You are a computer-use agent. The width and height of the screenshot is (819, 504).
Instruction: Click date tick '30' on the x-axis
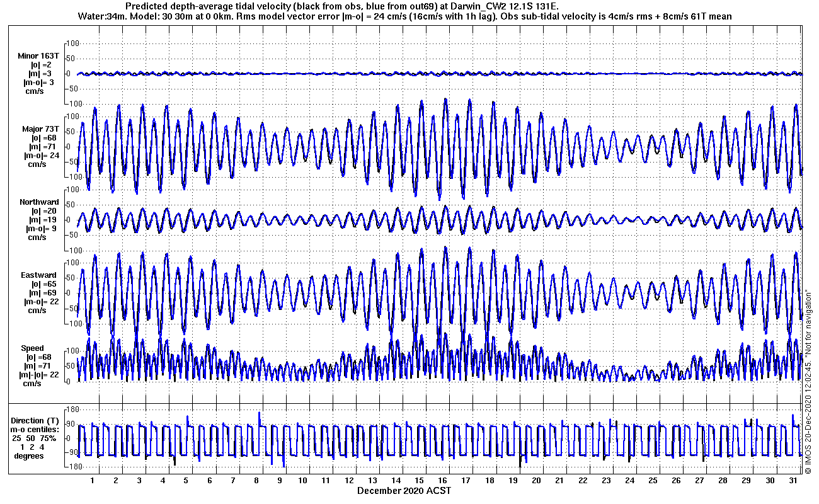[769, 481]
